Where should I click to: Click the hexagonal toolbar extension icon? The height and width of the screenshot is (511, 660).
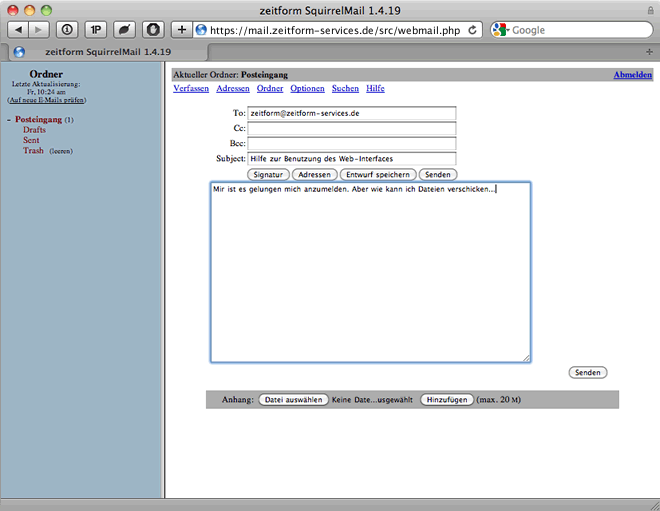coord(153,30)
